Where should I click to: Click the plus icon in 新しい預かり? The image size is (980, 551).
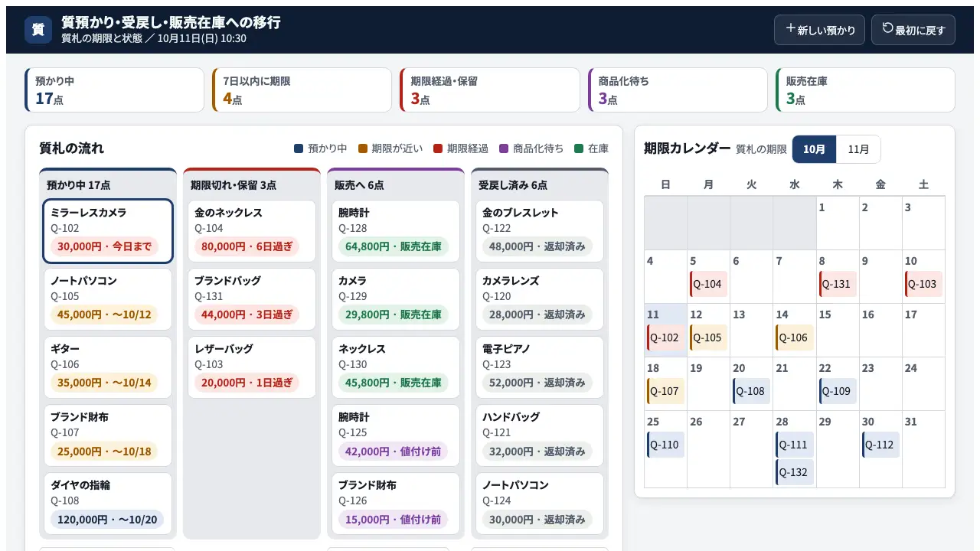click(791, 29)
